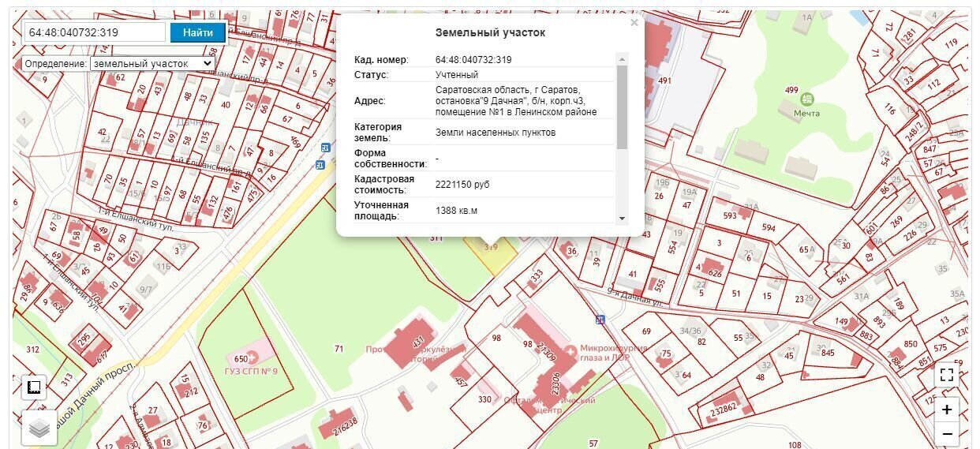The height and width of the screenshot is (449, 980).
Task: Click the ГУЗ СГП № 9 label
Action: point(252,373)
